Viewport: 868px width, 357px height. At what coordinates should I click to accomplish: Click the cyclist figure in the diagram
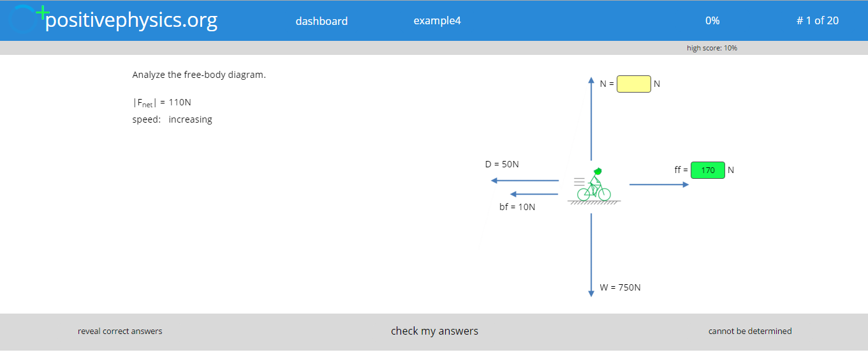tap(594, 185)
